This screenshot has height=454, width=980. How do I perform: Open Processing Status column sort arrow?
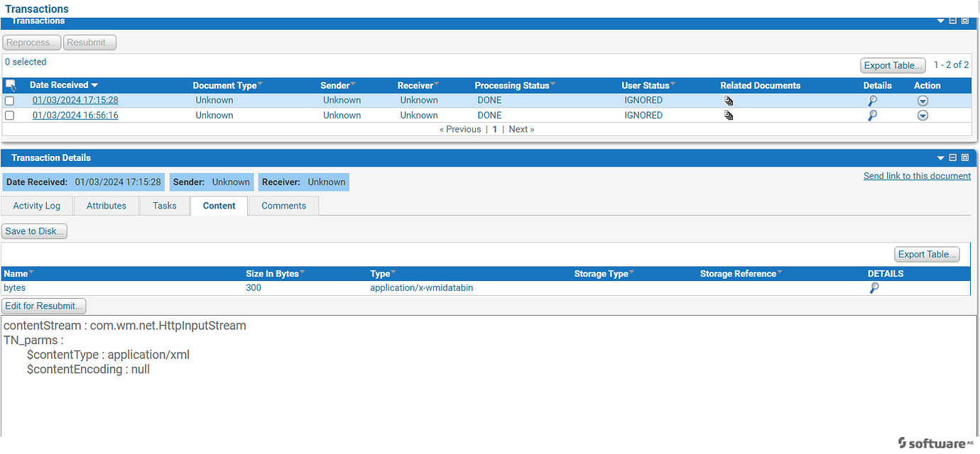(552, 84)
